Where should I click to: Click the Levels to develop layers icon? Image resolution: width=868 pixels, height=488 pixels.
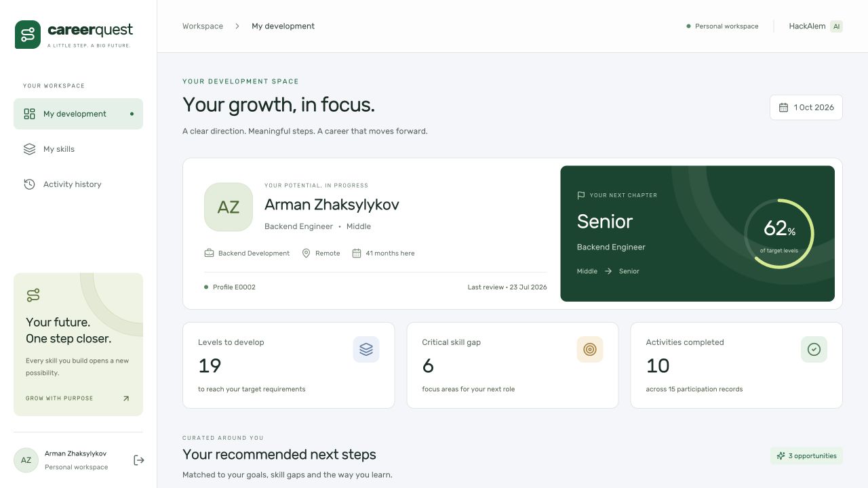click(366, 349)
